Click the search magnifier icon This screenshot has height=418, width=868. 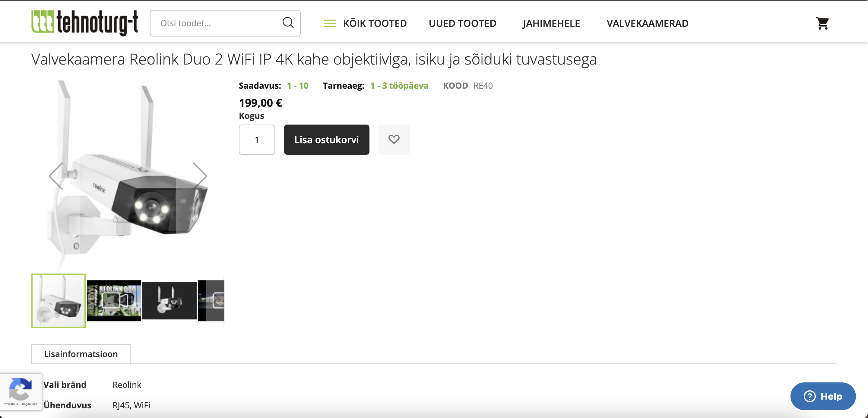pos(288,23)
